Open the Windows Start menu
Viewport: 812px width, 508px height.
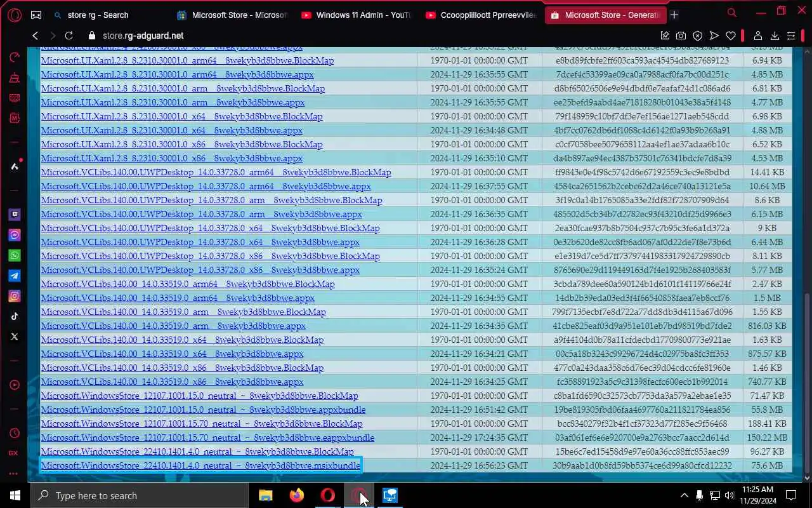pos(15,495)
